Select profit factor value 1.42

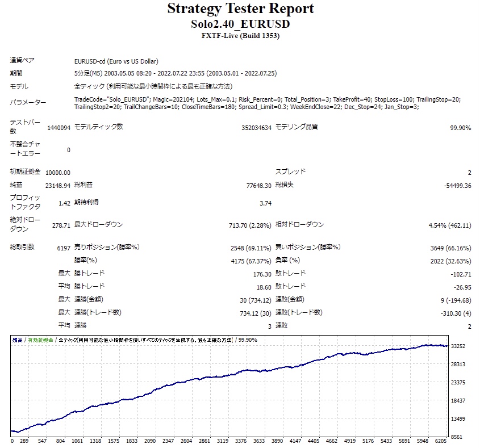[64, 203]
